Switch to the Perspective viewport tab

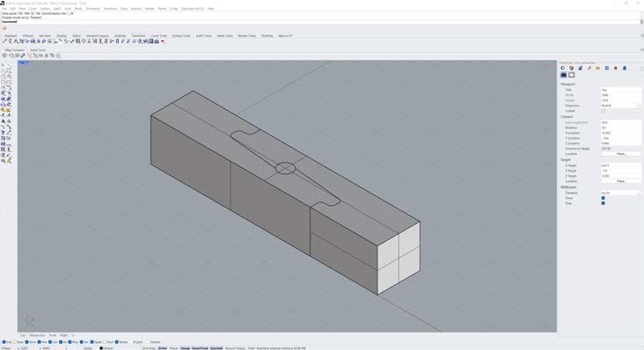pos(37,335)
